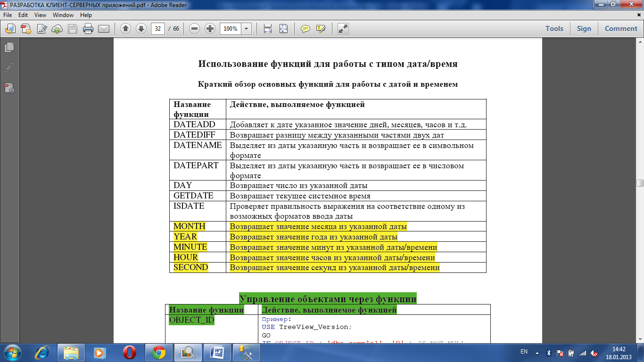Show the Page Thumbnails panel
Viewport: 644px width, 362px height.
[9, 47]
